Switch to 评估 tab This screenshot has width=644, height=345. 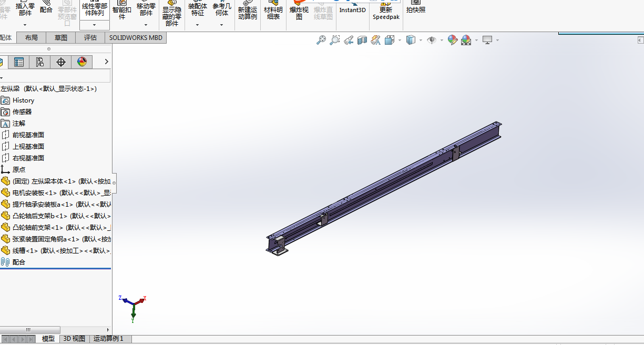[x=90, y=38]
